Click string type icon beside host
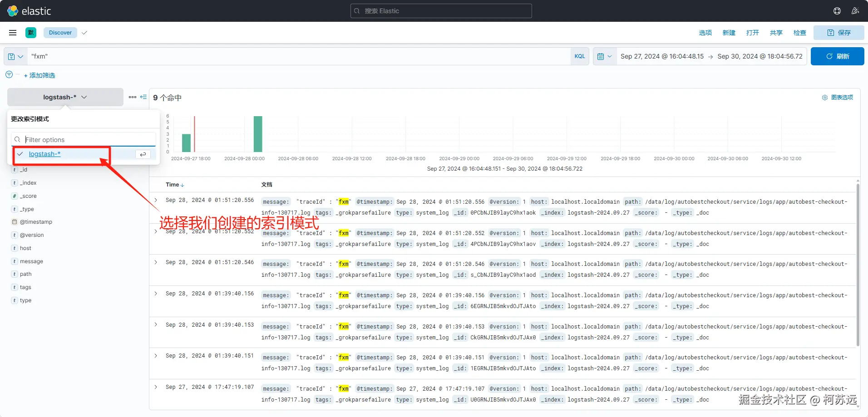 [15, 248]
